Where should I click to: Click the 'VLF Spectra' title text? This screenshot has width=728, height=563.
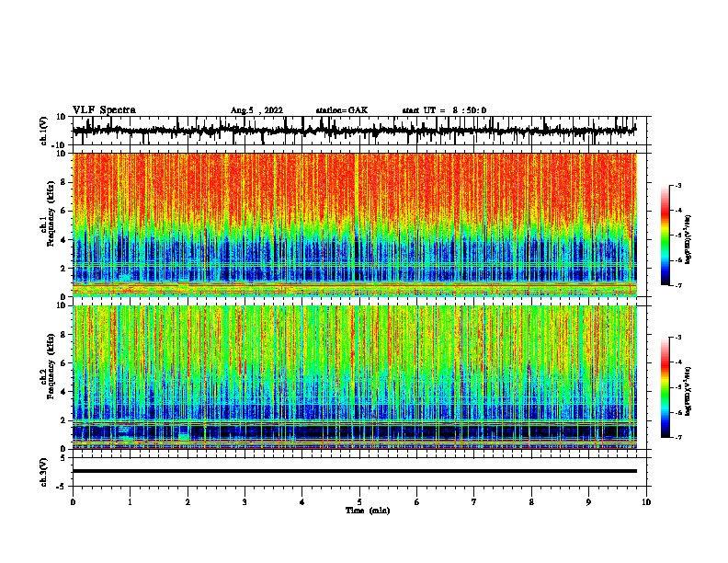coord(104,110)
